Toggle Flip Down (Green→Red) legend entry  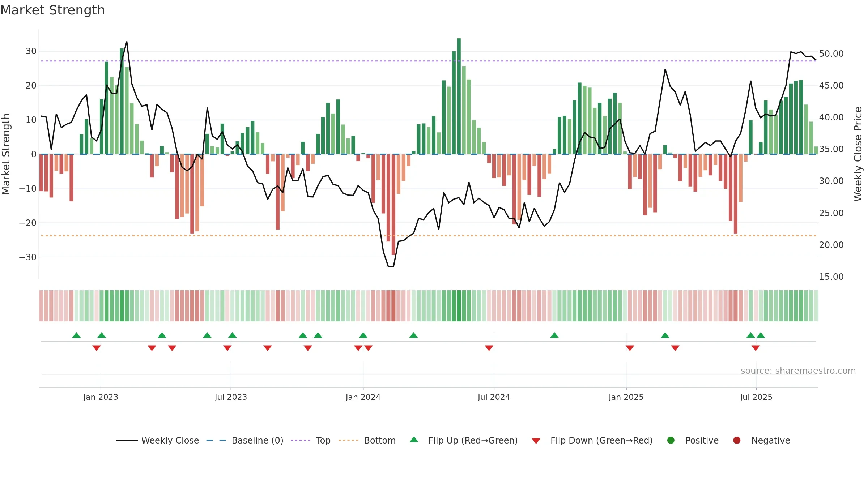pos(592,440)
